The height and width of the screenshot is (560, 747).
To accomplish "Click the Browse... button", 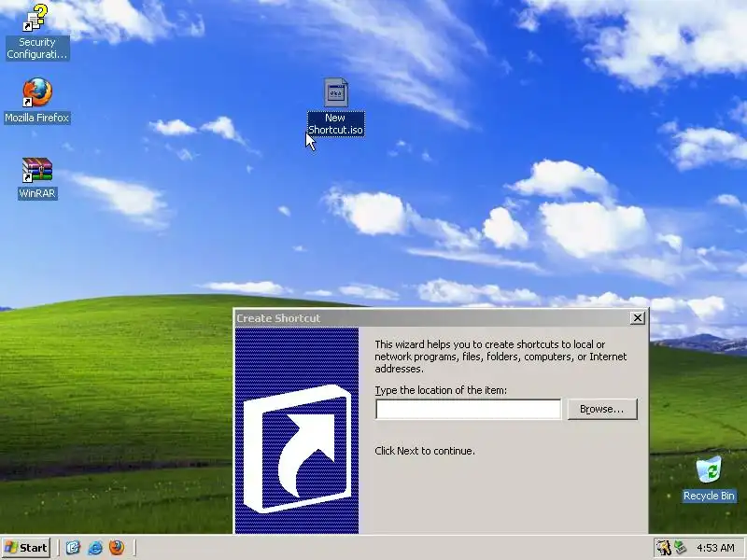I will (602, 409).
